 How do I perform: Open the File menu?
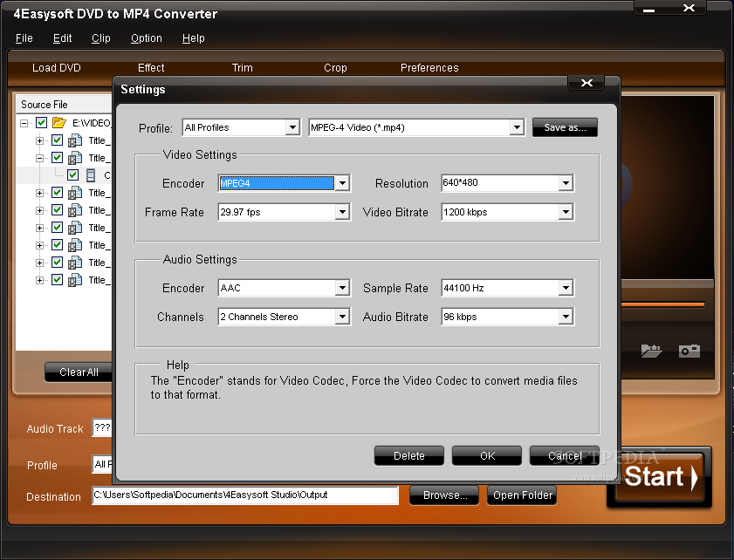click(24, 38)
